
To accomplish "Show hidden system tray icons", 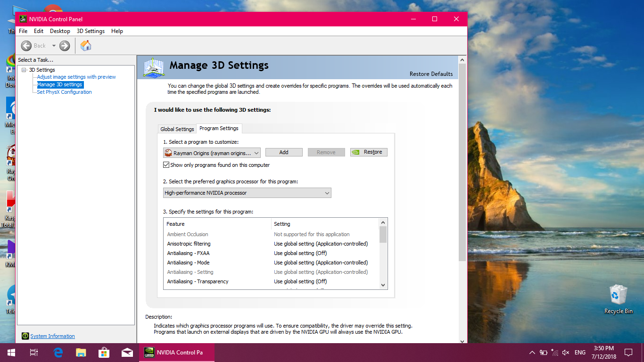I will tap(532, 352).
